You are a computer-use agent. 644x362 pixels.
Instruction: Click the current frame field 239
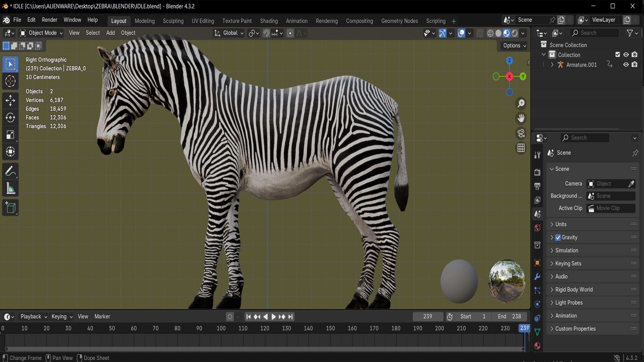coord(428,317)
